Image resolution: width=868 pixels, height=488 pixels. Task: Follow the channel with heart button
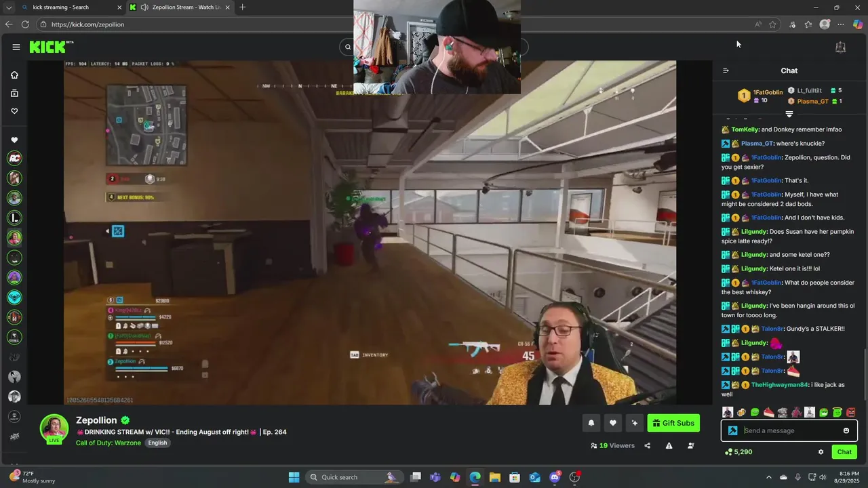point(612,423)
